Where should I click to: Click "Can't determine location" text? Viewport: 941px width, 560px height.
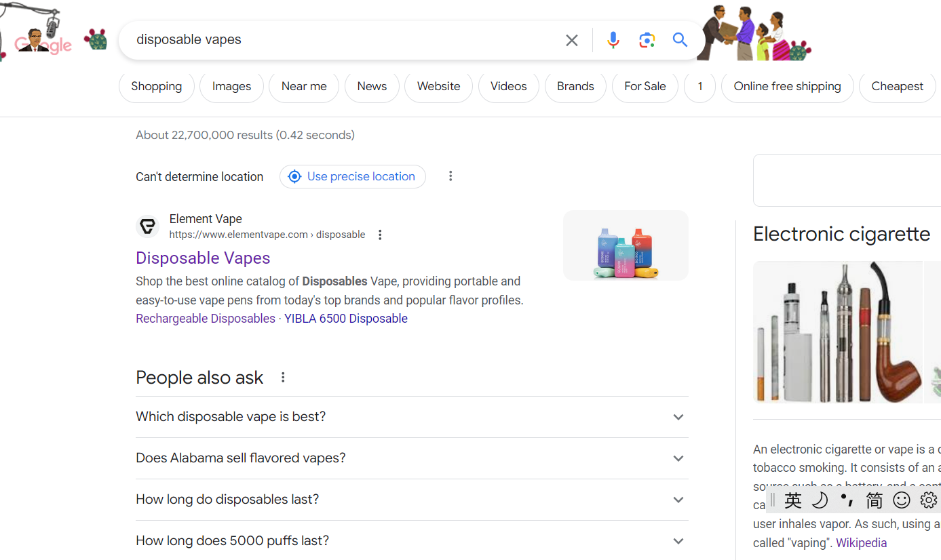point(199,177)
